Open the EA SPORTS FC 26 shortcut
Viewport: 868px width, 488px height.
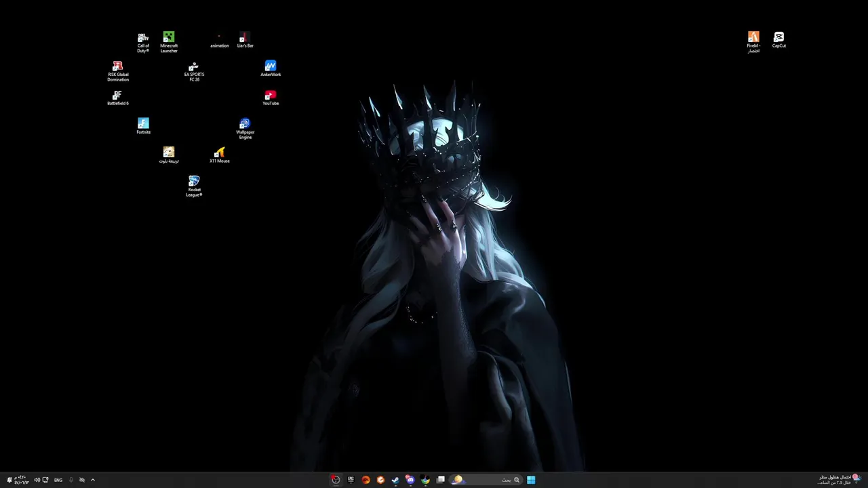pyautogui.click(x=194, y=71)
